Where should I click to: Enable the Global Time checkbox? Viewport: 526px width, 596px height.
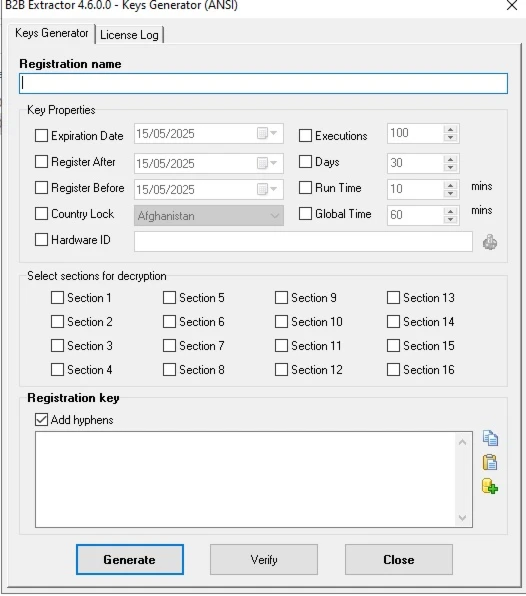305,213
